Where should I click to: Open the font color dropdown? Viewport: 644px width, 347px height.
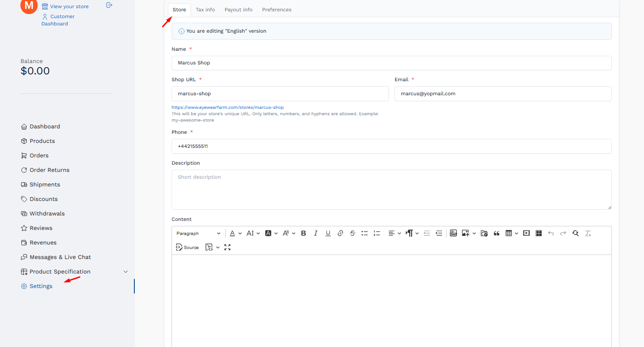(236, 233)
